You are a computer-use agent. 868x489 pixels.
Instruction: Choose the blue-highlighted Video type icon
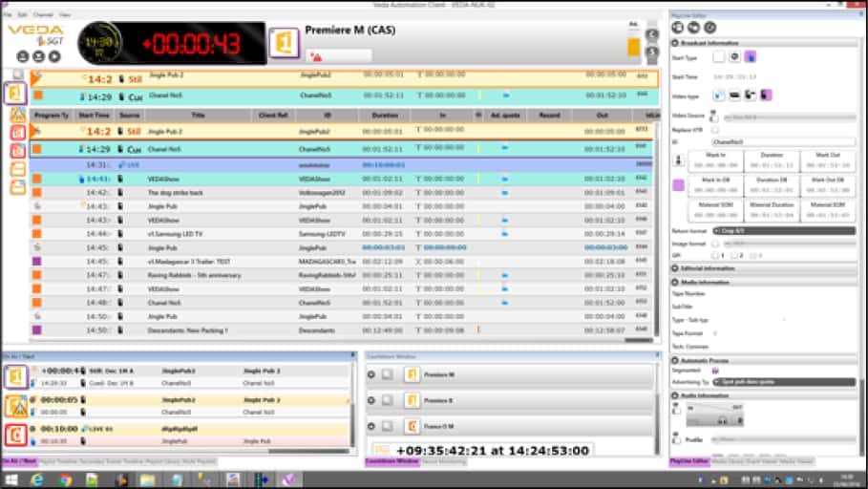[718, 96]
